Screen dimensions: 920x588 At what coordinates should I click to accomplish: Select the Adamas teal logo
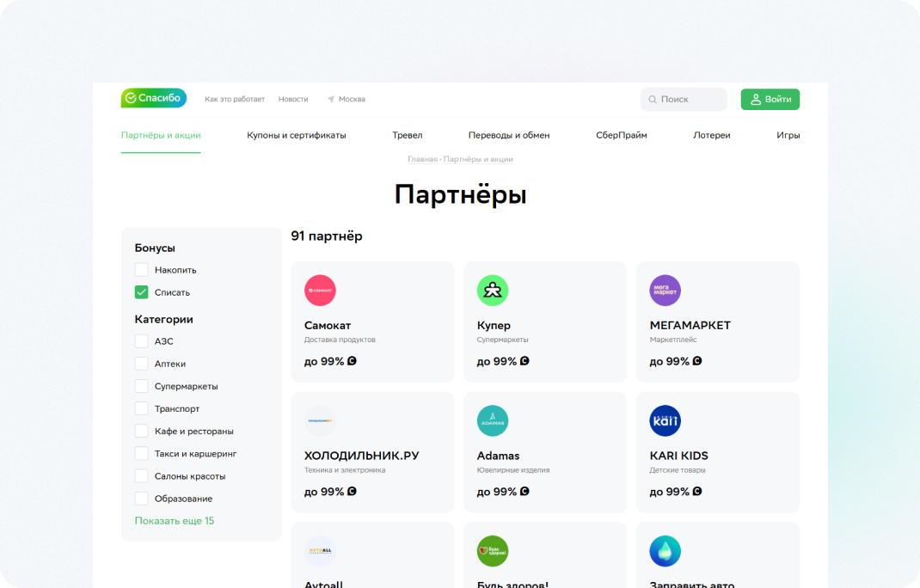click(x=493, y=420)
